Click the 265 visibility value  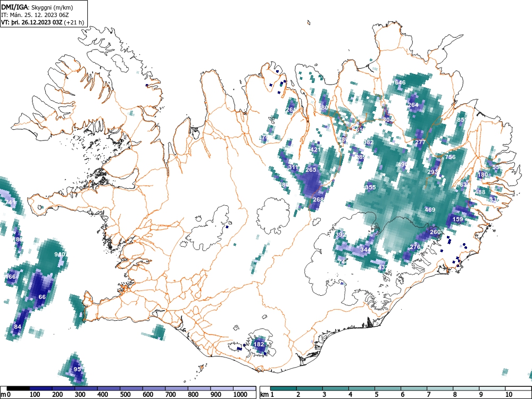point(311,170)
